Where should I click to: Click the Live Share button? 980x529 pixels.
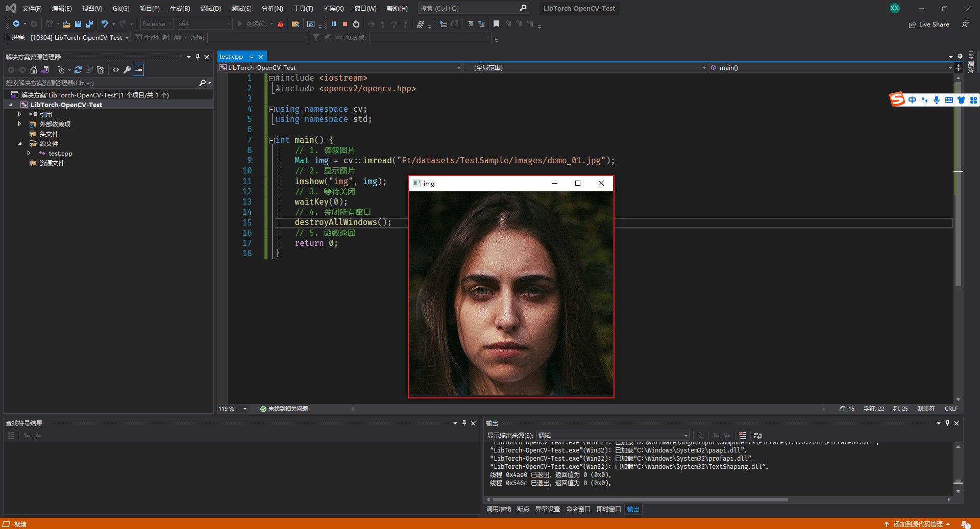click(x=929, y=24)
